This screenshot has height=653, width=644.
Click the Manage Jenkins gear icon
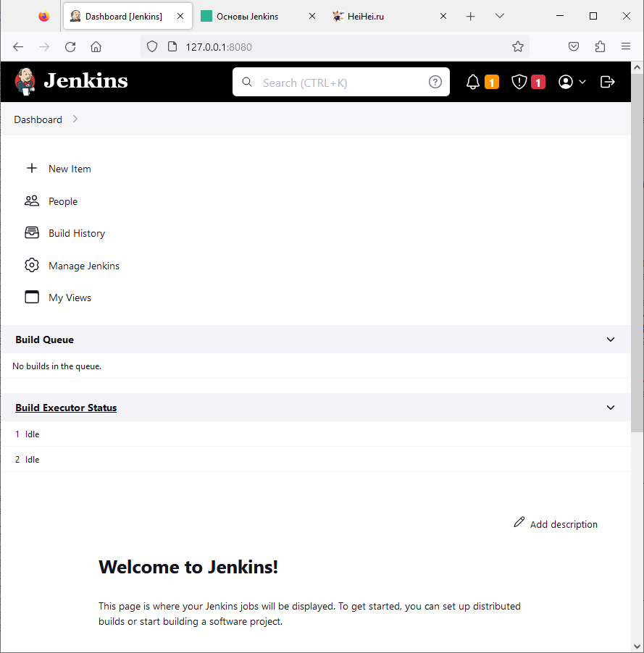click(32, 265)
